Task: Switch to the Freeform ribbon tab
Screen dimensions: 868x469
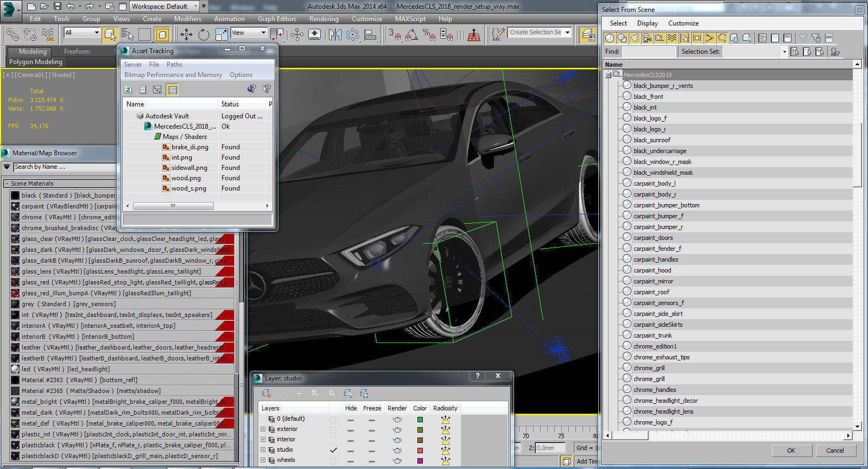Action: pyautogui.click(x=77, y=52)
